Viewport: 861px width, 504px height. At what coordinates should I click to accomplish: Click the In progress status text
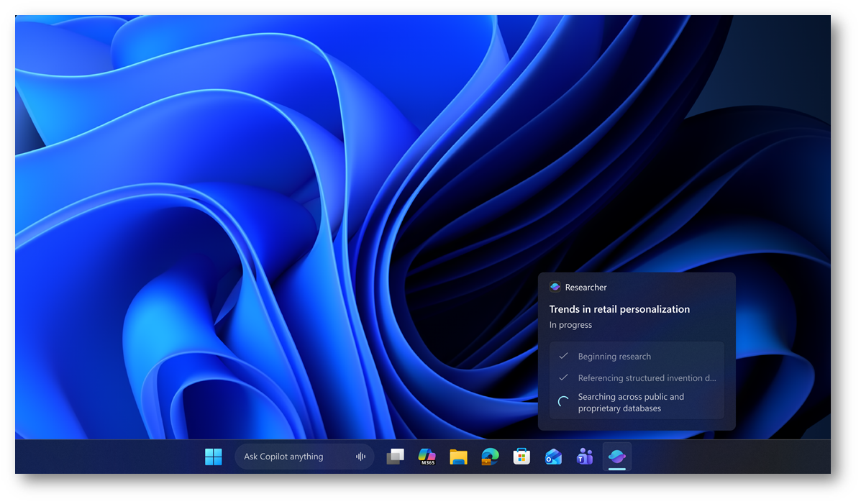570,325
